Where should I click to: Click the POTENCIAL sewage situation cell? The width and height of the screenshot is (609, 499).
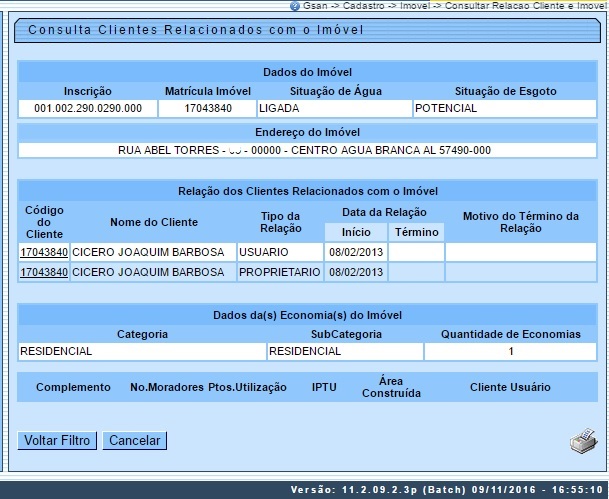pos(505,108)
